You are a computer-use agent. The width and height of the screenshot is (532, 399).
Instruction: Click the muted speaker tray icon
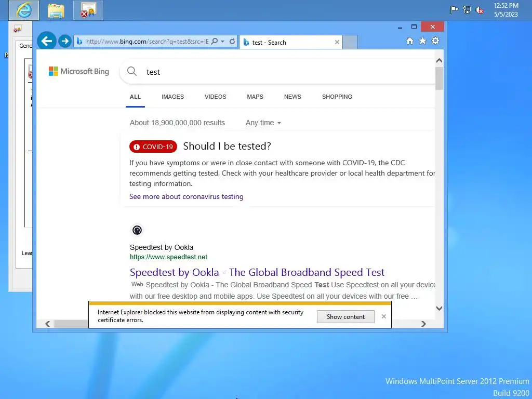(x=480, y=10)
